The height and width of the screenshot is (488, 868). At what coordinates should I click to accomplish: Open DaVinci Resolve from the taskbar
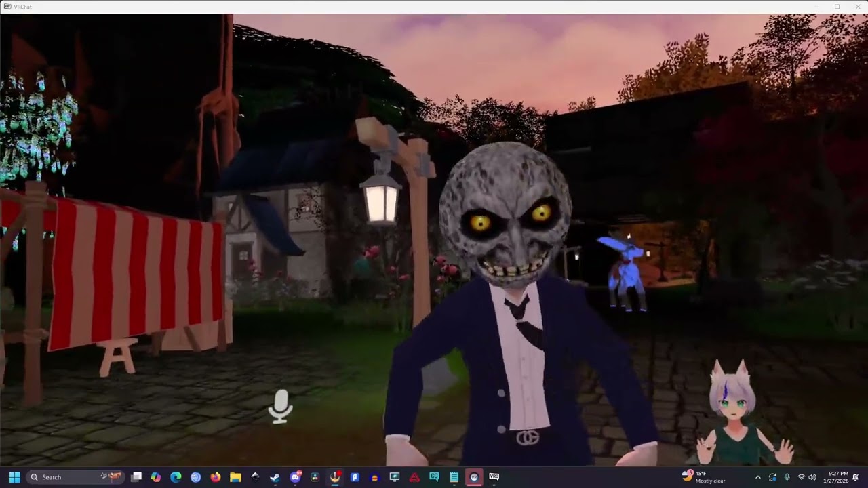coord(315,477)
